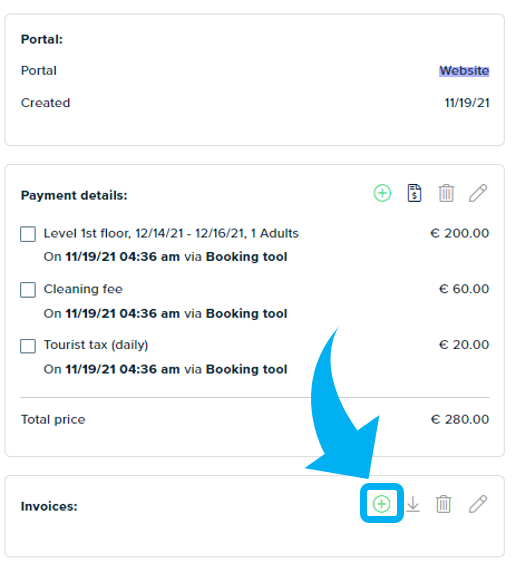Click the € 280.00 total price value
The image size is (512, 576).
pos(460,419)
